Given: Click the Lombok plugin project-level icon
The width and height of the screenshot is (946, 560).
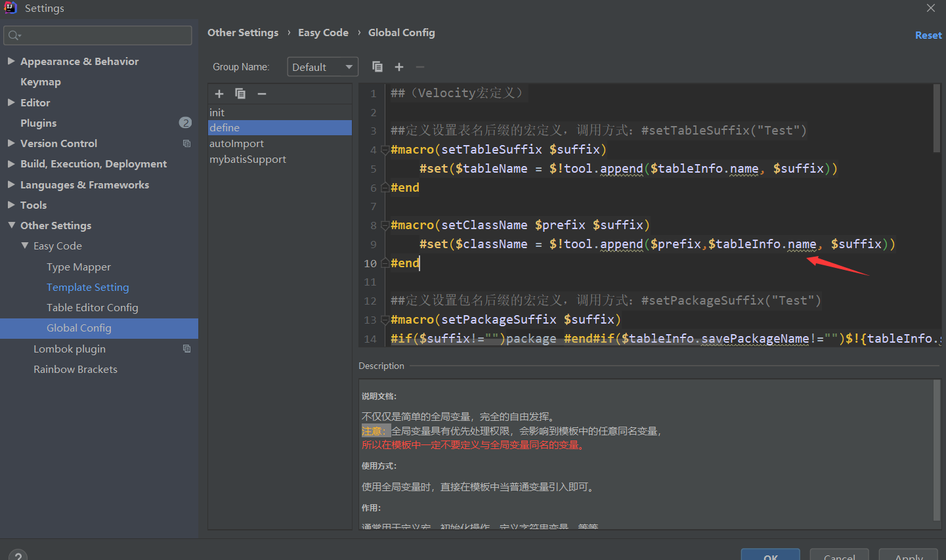Looking at the screenshot, I should pyautogui.click(x=186, y=349).
